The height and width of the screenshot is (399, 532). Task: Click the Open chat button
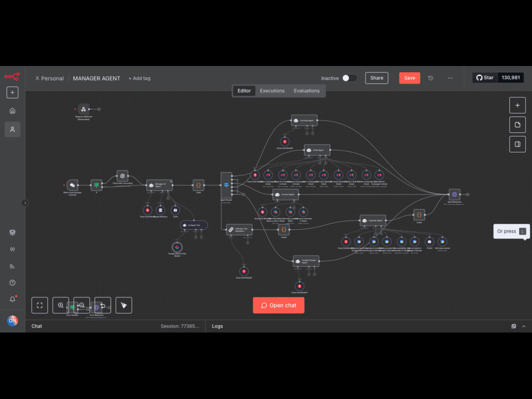[x=279, y=305]
